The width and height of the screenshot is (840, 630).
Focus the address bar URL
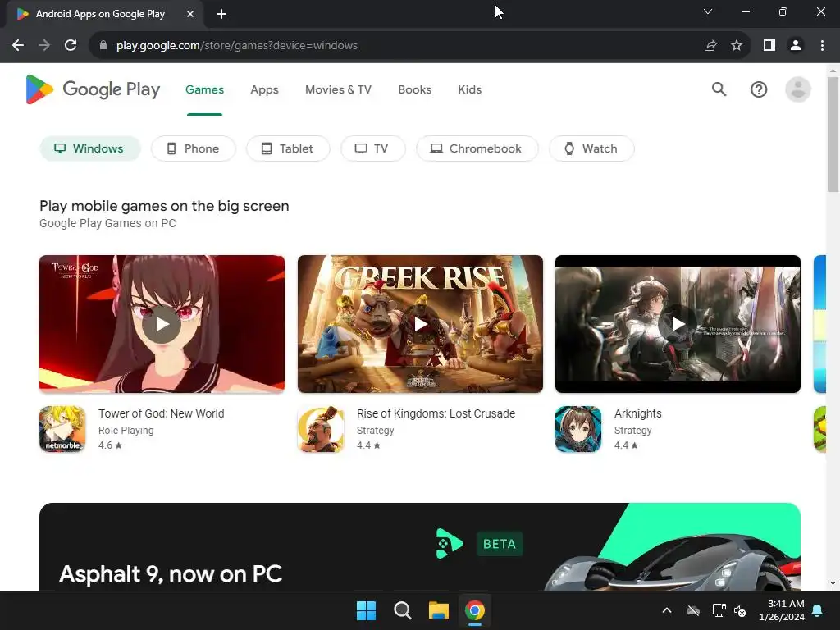coord(237,46)
